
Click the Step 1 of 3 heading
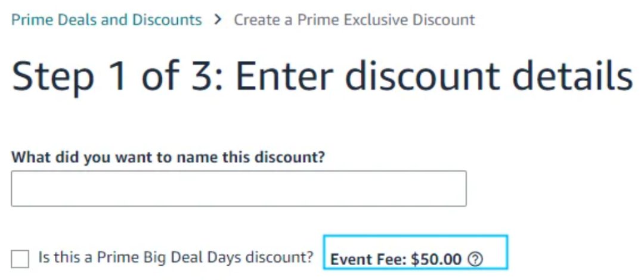click(322, 77)
